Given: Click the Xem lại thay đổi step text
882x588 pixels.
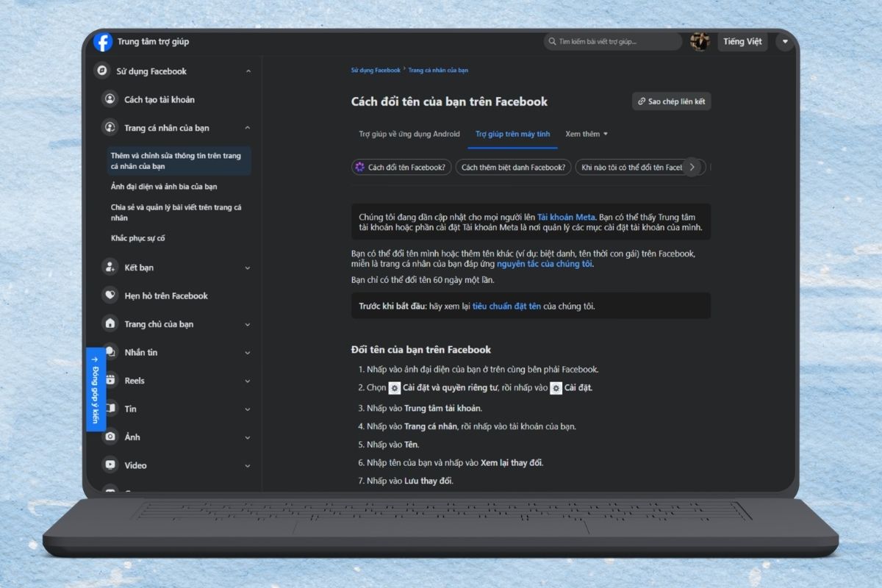Looking at the screenshot, I should pyautogui.click(x=512, y=463).
